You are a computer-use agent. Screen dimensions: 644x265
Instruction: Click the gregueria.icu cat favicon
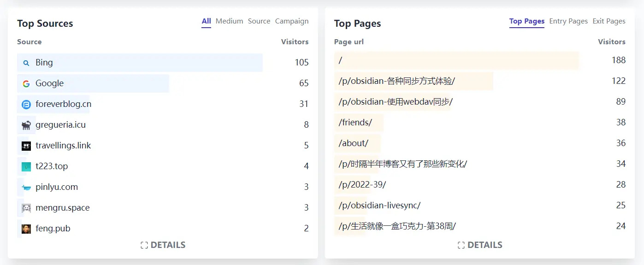(26, 125)
